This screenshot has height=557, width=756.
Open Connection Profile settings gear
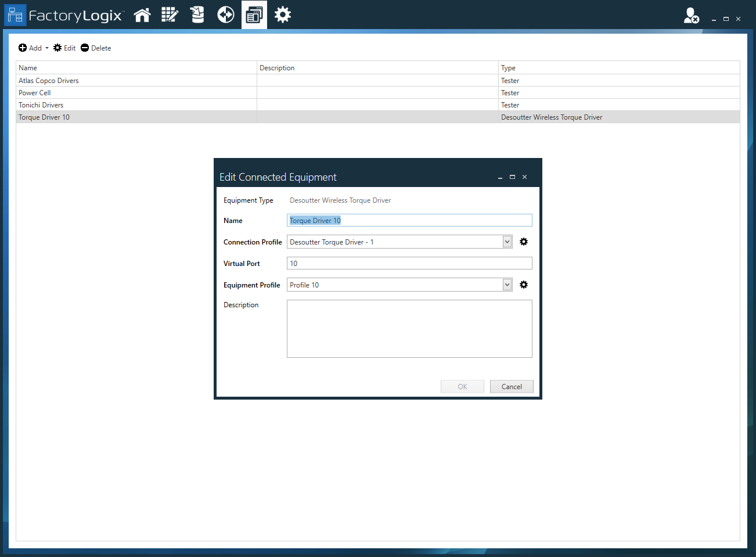524,242
